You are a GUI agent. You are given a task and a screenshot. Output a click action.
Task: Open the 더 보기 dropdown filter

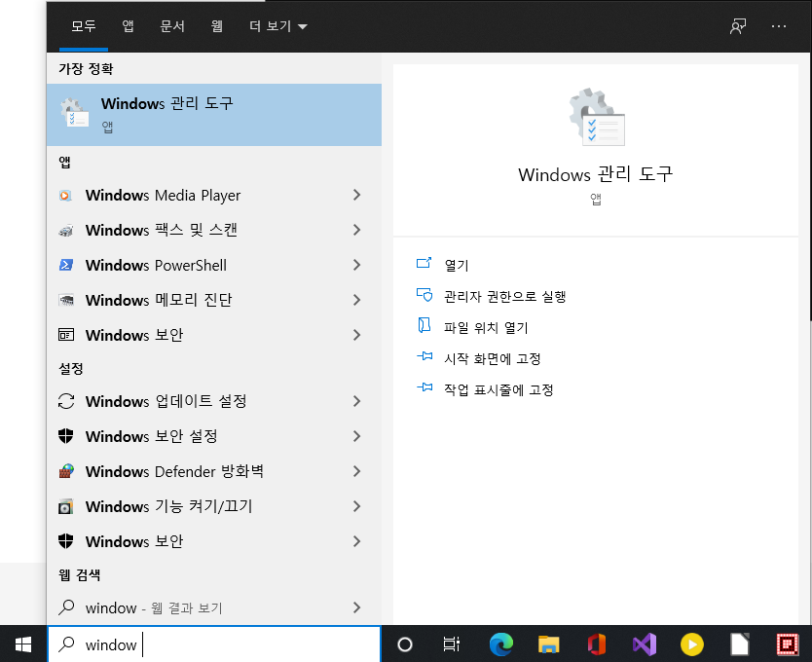[x=278, y=26]
